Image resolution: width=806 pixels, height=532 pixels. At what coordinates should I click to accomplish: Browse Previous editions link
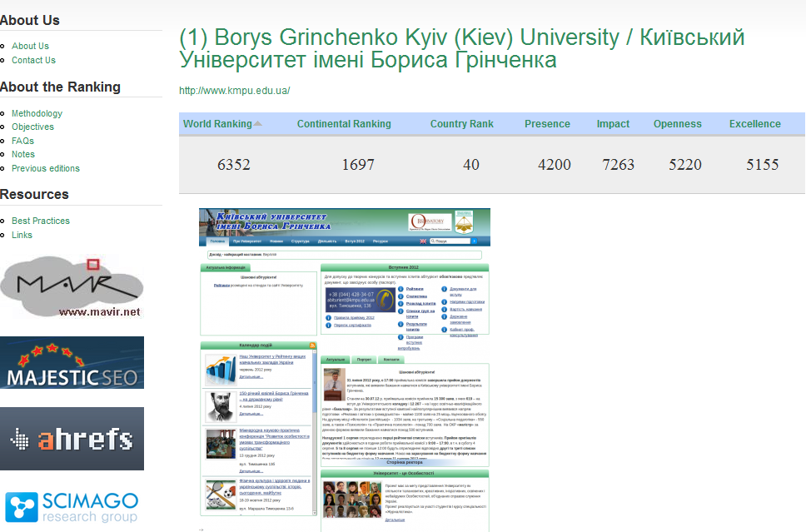[x=46, y=168]
